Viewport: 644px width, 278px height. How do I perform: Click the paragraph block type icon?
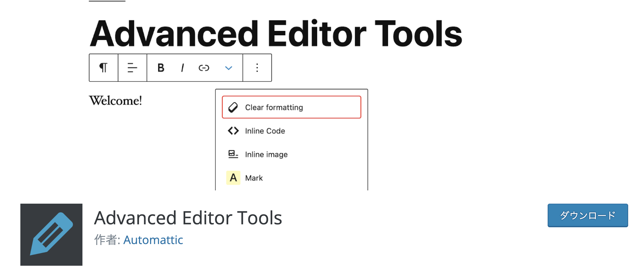click(103, 68)
